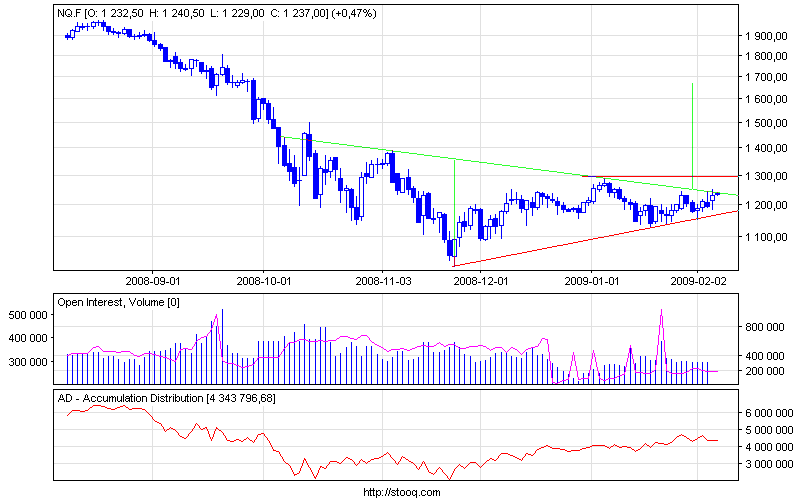The width and height of the screenshot is (800, 500).
Task: Click the 1 600,00 price axis label
Action: 766,99
